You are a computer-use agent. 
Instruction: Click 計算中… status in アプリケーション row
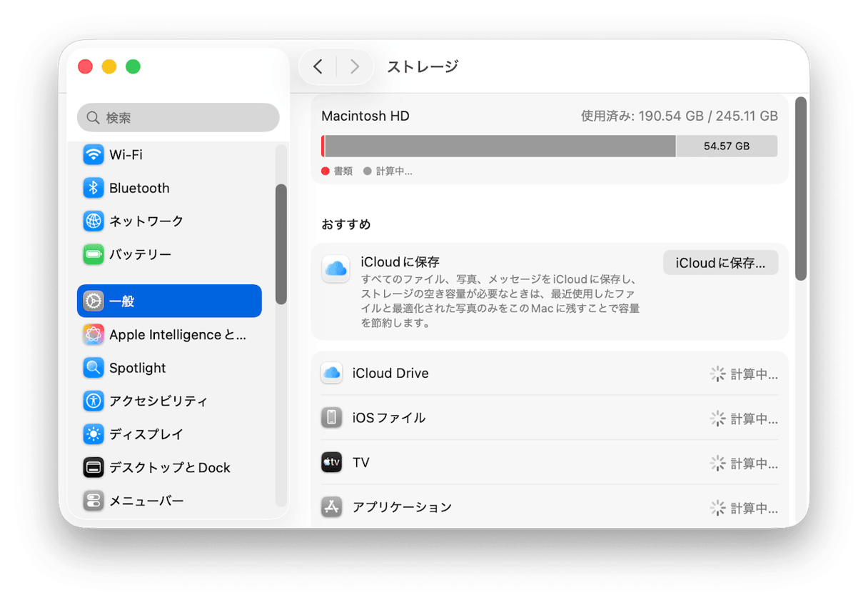pyautogui.click(x=754, y=508)
